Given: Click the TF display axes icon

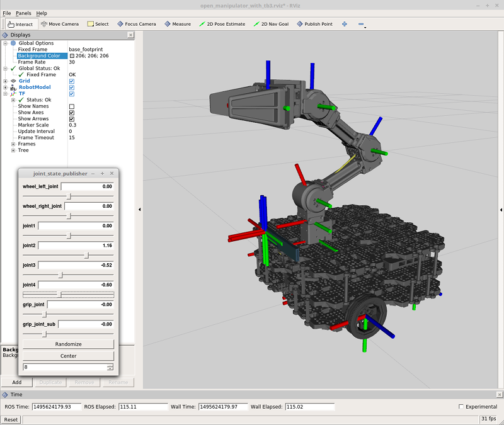Looking at the screenshot, I should click(13, 94).
